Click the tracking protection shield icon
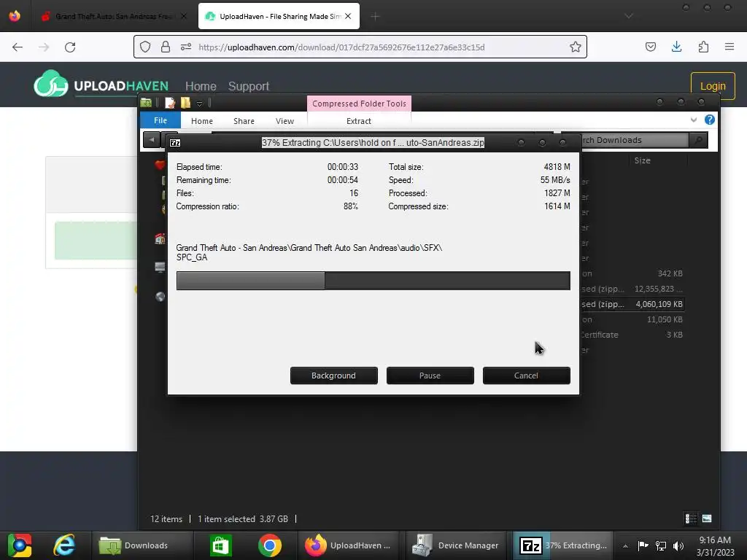Image resolution: width=747 pixels, height=560 pixels. pos(145,47)
